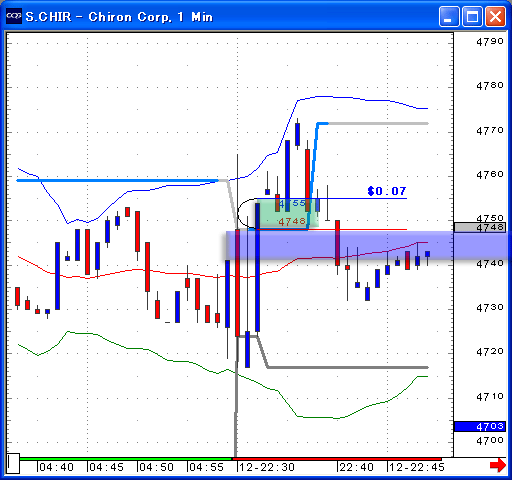This screenshot has width=512, height=480.
Task: Click the CQG icon in title bar
Action: coord(14,16)
